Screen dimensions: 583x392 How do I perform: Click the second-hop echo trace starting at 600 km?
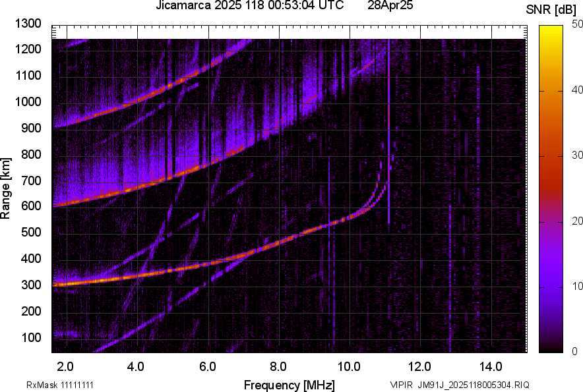coord(149,184)
